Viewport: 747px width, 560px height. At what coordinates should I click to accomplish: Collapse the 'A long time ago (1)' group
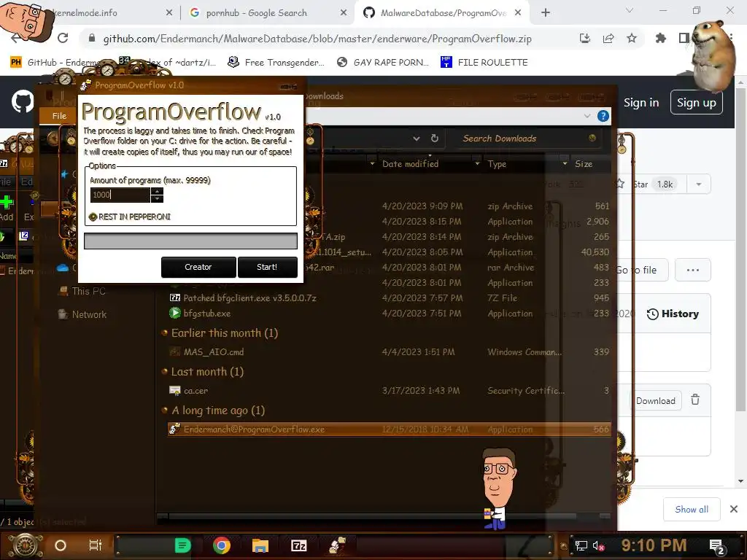(x=165, y=410)
